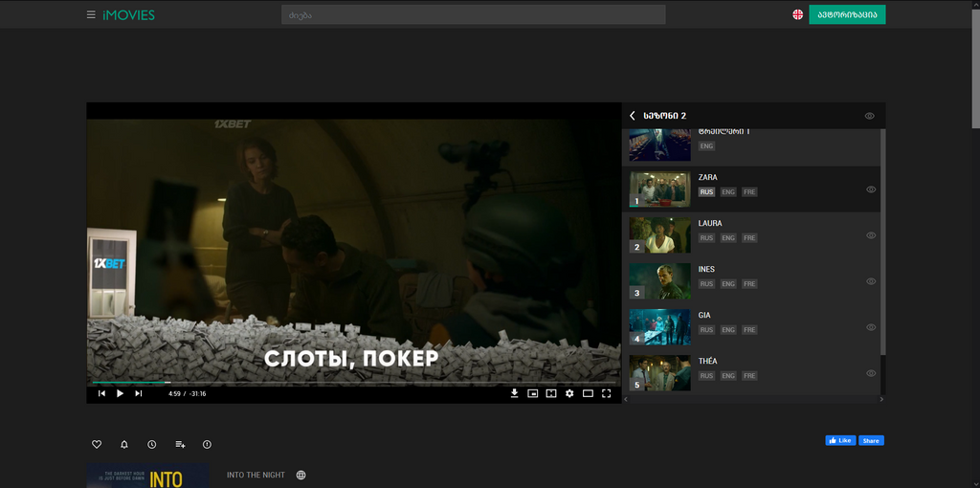The width and height of the screenshot is (980, 488).
Task: Open the ZARA episode thumbnail
Action: tap(660, 189)
